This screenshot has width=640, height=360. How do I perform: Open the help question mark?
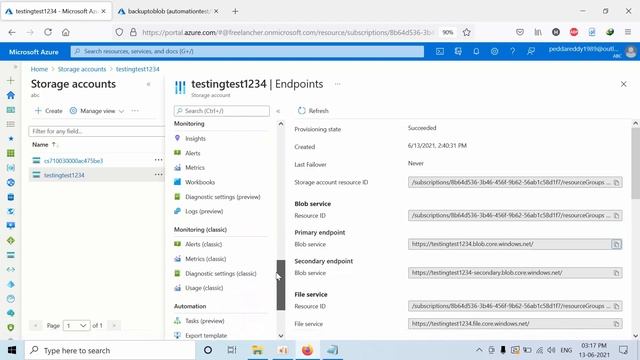[x=512, y=51]
